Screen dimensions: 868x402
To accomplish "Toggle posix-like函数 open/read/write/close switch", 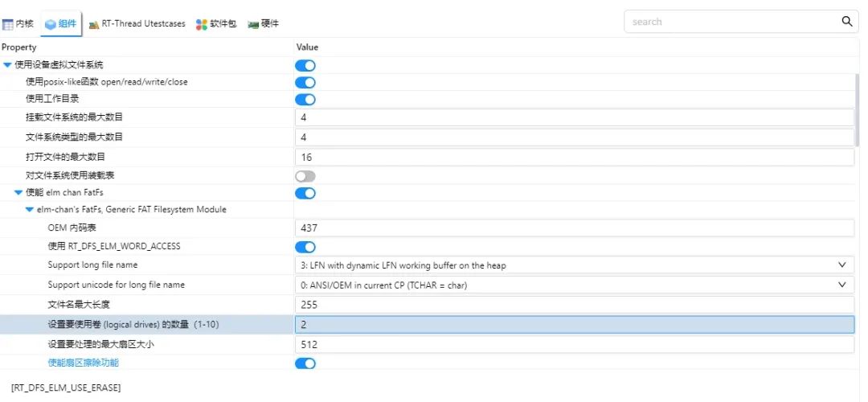I will 305,83.
